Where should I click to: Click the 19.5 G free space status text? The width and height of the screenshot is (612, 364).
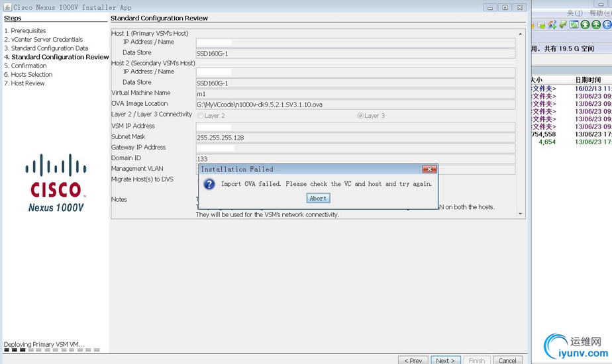click(562, 49)
